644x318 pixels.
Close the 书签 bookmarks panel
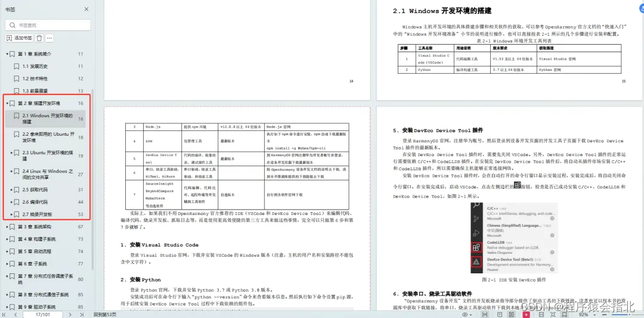(x=86, y=9)
